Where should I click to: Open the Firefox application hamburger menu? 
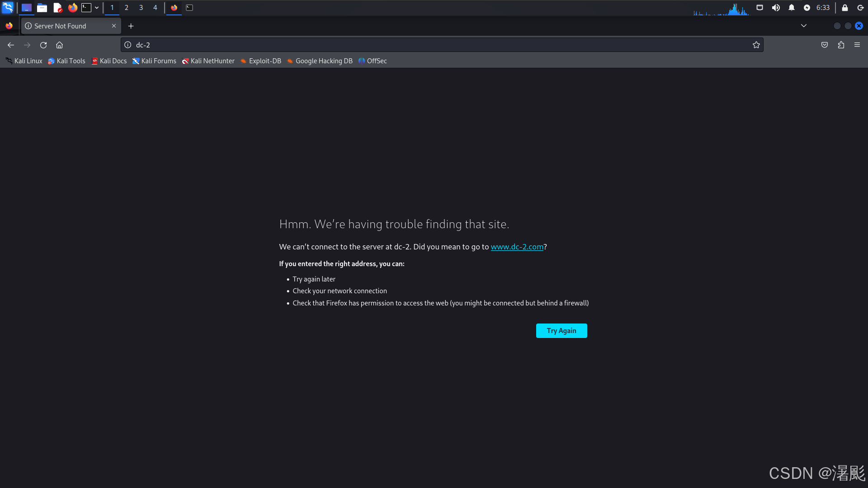tap(857, 45)
